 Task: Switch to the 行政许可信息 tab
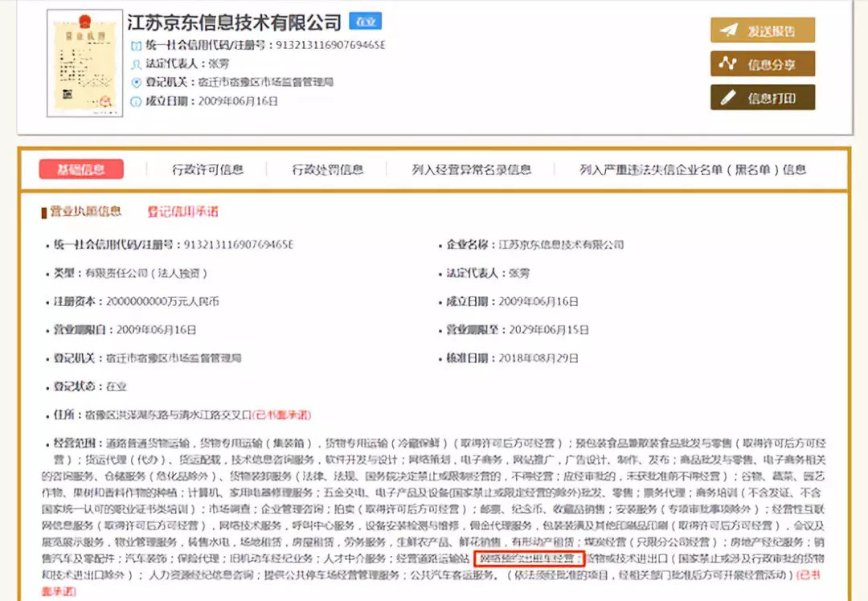coord(207,170)
